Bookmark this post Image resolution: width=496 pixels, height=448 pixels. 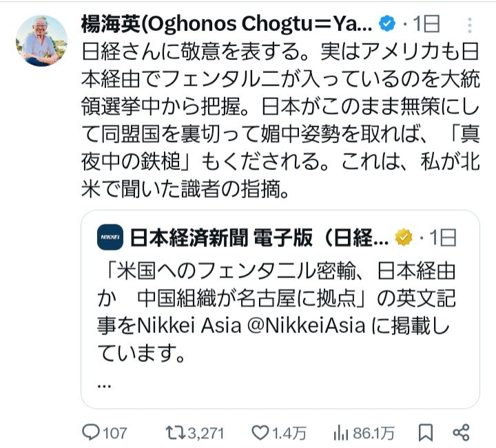tap(426, 432)
